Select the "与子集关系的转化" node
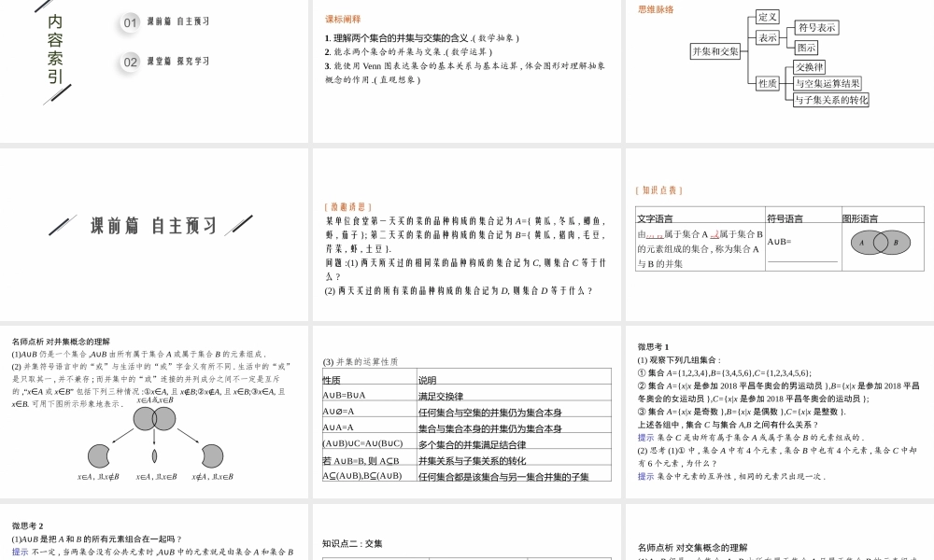 coord(830,100)
